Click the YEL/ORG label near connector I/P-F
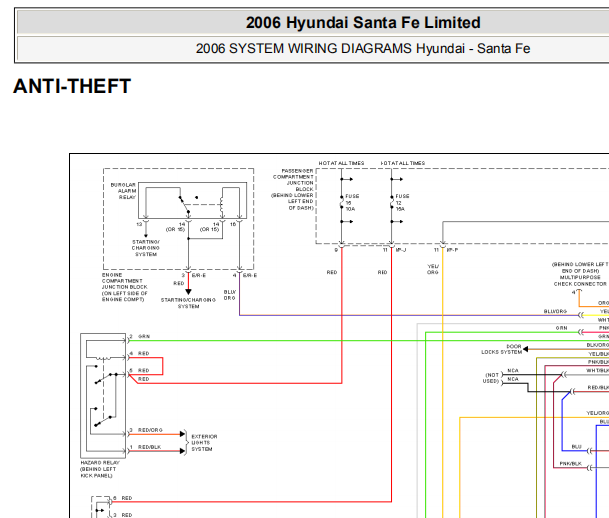Viewport: 609px width, 518px height. tap(433, 269)
